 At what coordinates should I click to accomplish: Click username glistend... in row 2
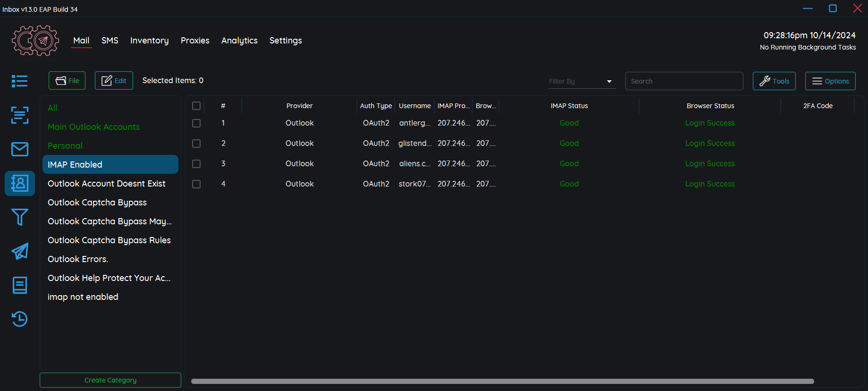tap(415, 144)
